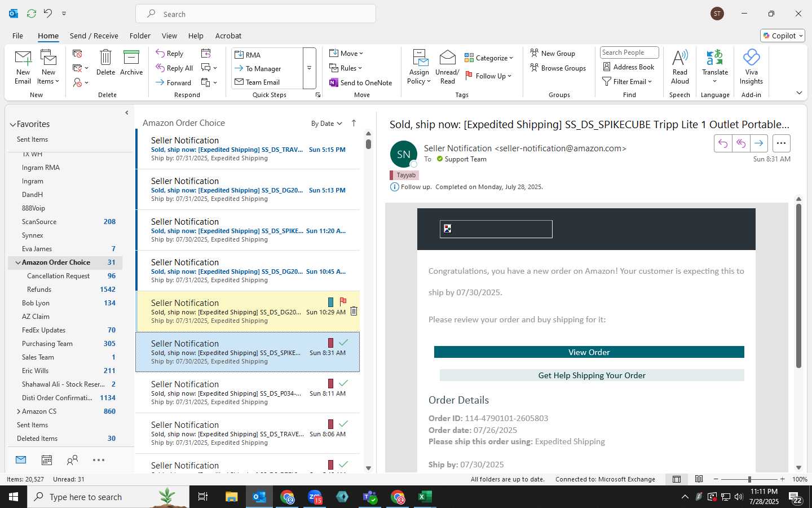Switch to Reading view in status bar
Image resolution: width=812 pixels, height=508 pixels.
699,479
